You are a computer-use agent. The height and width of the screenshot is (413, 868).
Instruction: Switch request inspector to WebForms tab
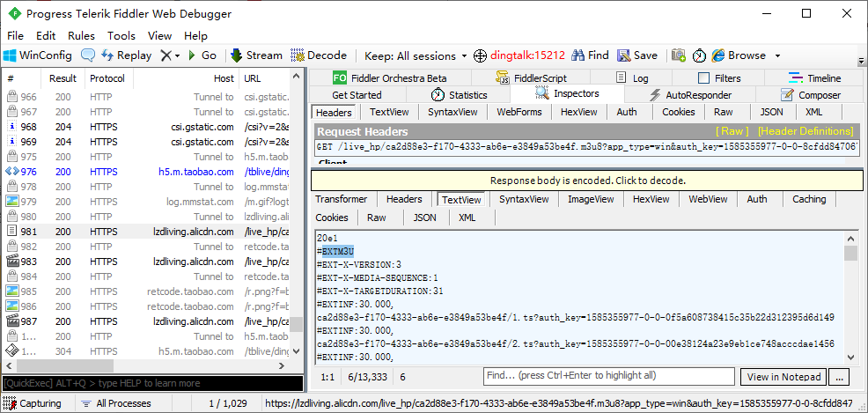[x=519, y=112]
